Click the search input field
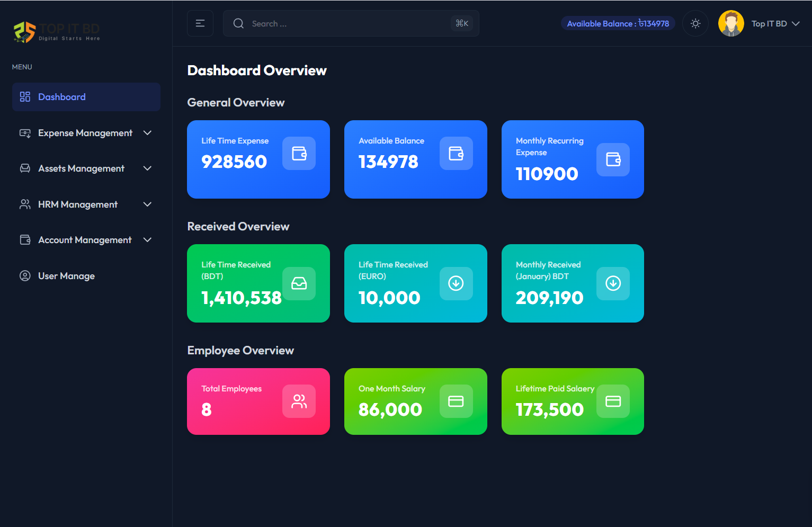The height and width of the screenshot is (527, 812). pyautogui.click(x=339, y=23)
